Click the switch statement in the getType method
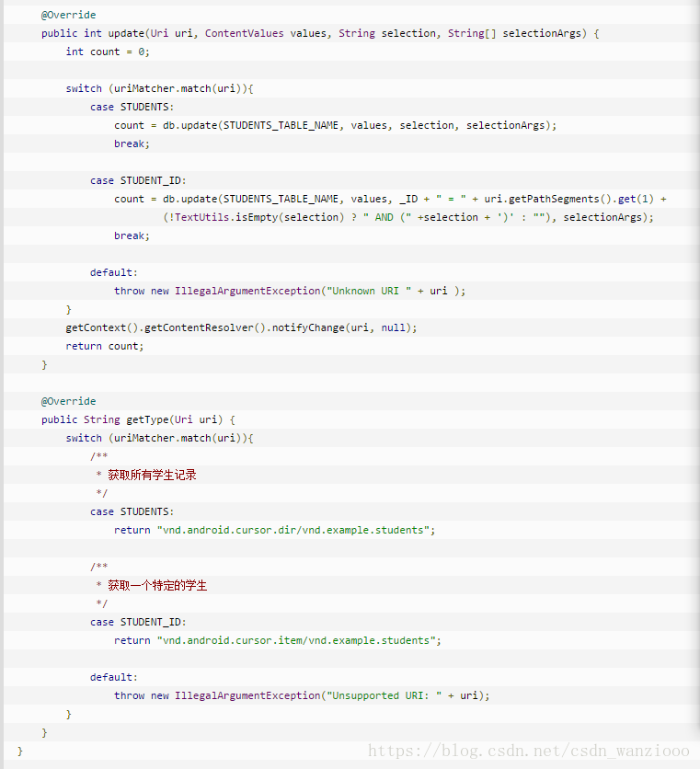Image resolution: width=700 pixels, height=769 pixels. tap(159, 438)
